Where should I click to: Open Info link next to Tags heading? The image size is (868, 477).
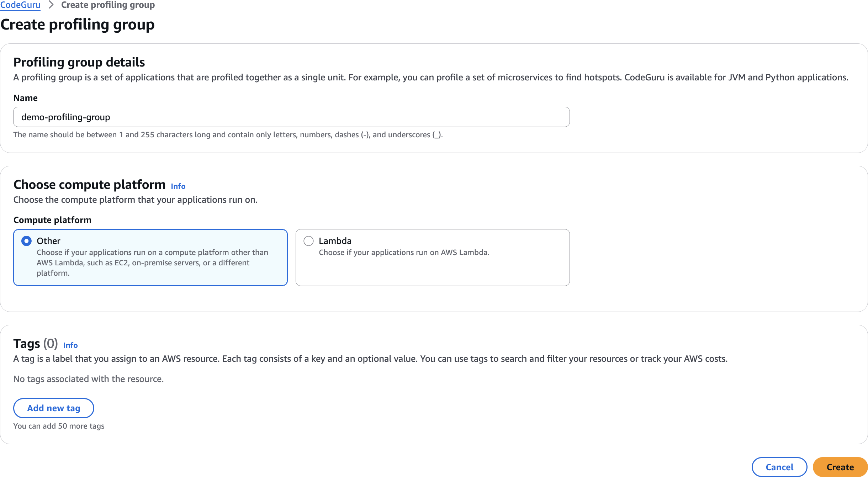click(x=70, y=345)
